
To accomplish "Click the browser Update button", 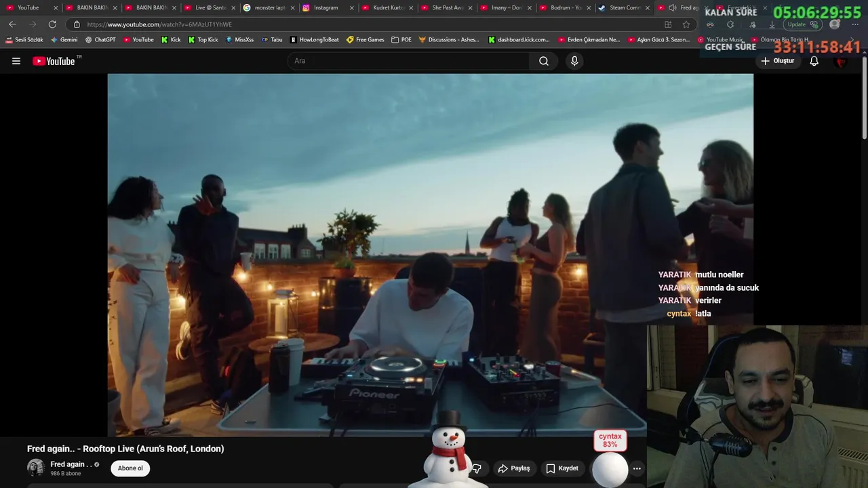I will pos(803,24).
